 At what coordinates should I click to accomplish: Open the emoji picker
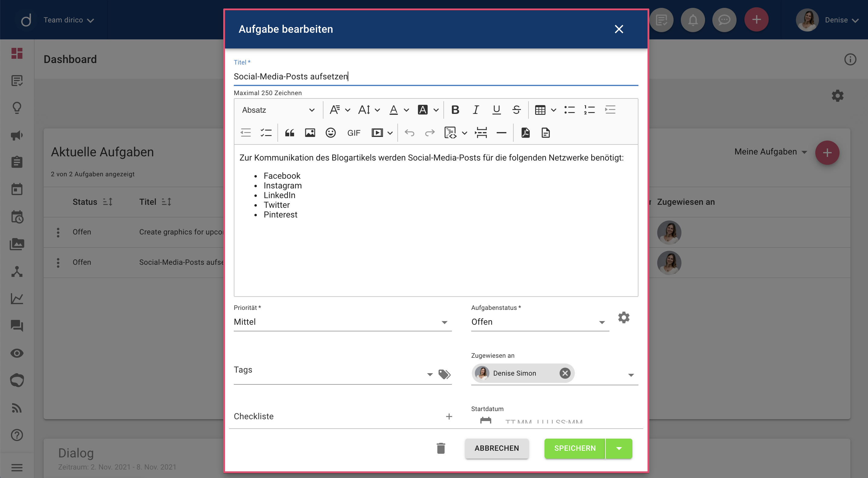point(330,133)
